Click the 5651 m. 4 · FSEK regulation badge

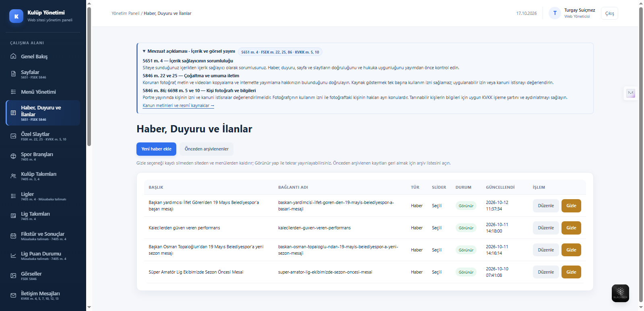coord(280,52)
